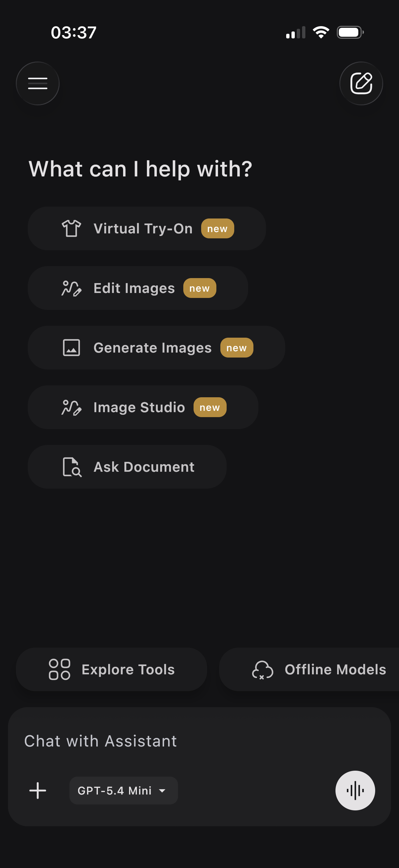Viewport: 399px width, 868px height.
Task: Tap the t-shirt Virtual Try-On icon
Action: [x=71, y=228]
